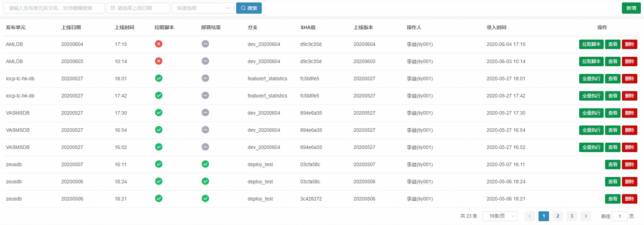The width and height of the screenshot is (644, 225).
Task: Select page 2 in pagination
Action: pyautogui.click(x=558, y=216)
